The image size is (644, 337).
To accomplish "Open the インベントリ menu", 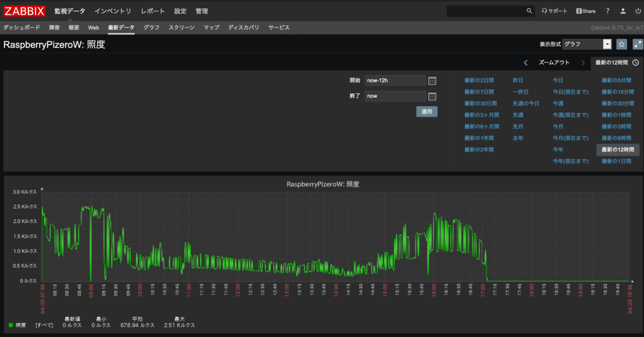I will pos(113,11).
